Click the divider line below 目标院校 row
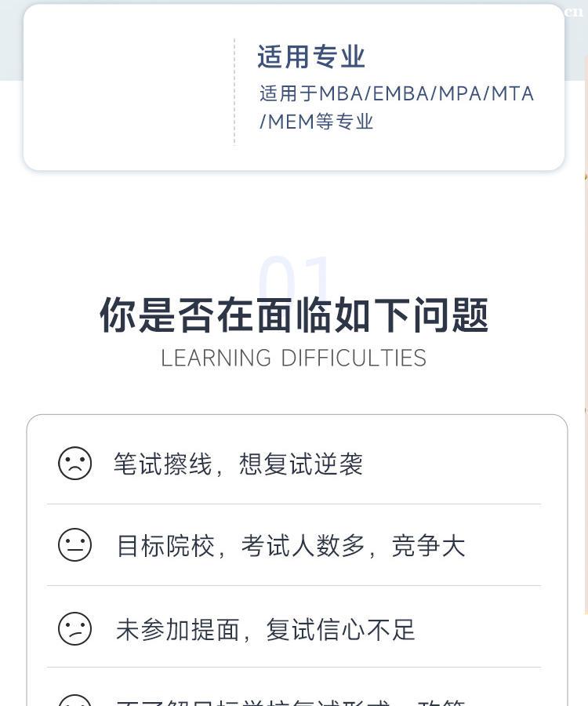Image resolution: width=588 pixels, height=706 pixels. [x=294, y=585]
